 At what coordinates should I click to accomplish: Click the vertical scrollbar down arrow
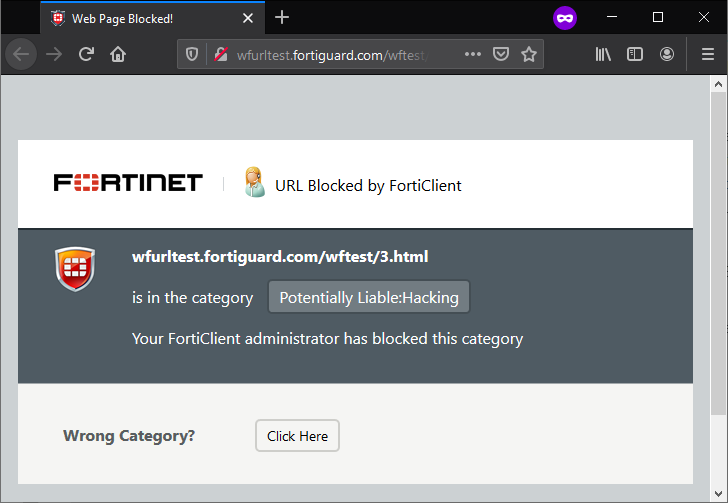pos(718,493)
